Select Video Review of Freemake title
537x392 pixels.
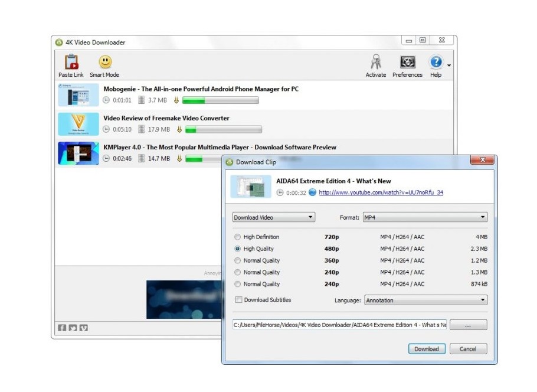pos(166,118)
